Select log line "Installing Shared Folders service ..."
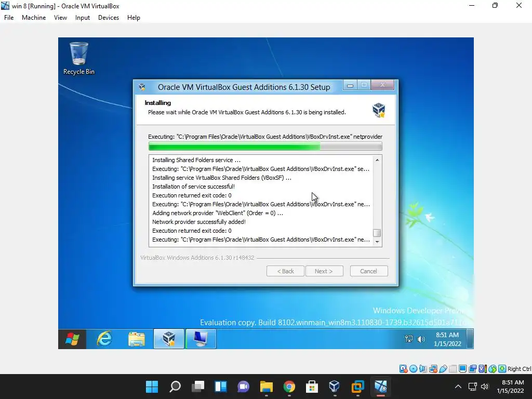 point(196,160)
